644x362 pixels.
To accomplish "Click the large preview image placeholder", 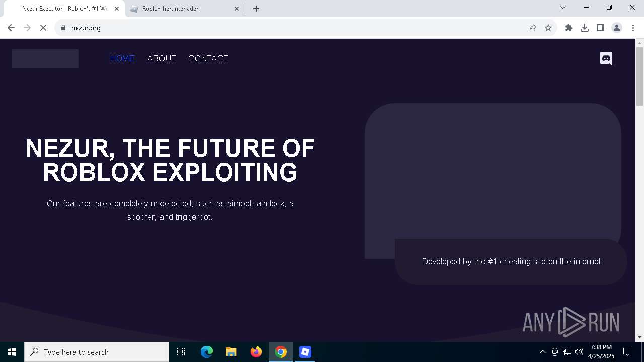I will [493, 173].
